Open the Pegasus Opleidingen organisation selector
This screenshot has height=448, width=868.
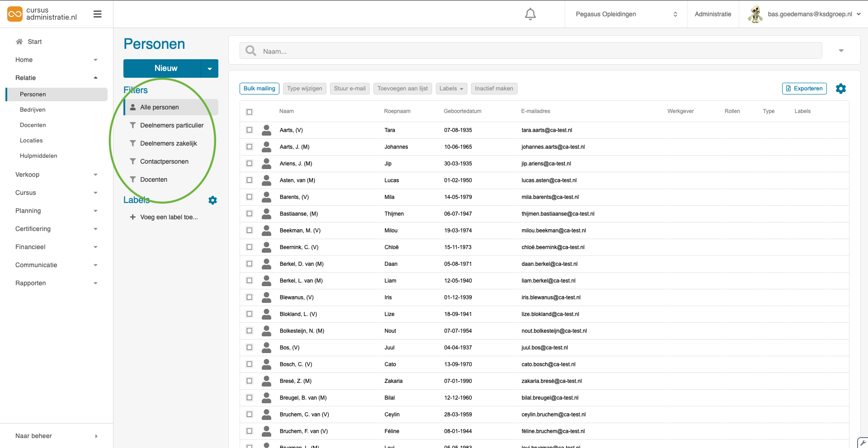tap(626, 14)
